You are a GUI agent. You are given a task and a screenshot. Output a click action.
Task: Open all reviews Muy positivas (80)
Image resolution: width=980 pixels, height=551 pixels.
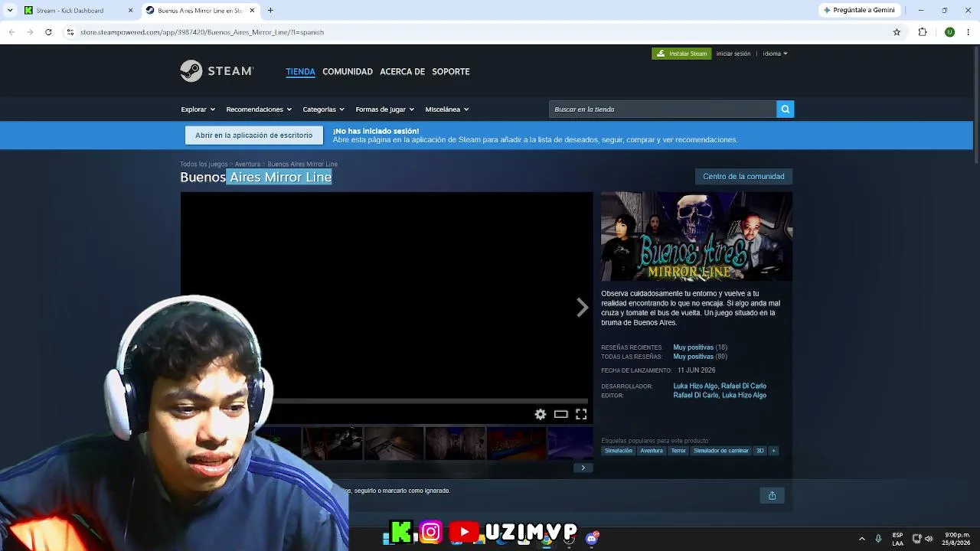(700, 357)
